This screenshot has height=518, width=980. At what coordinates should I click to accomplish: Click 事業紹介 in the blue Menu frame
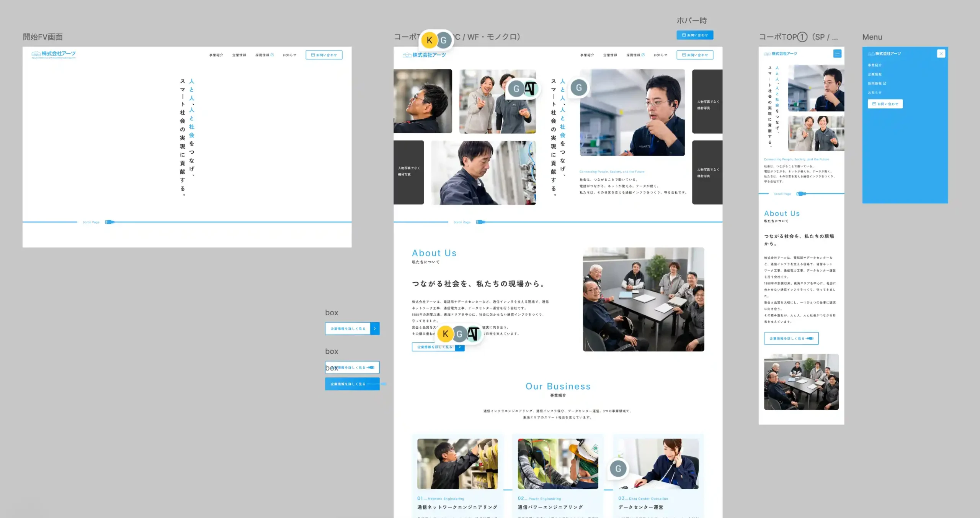[874, 65]
